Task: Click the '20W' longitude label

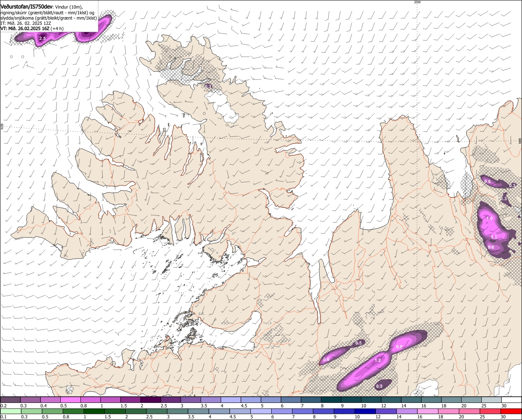Action: 417,2
